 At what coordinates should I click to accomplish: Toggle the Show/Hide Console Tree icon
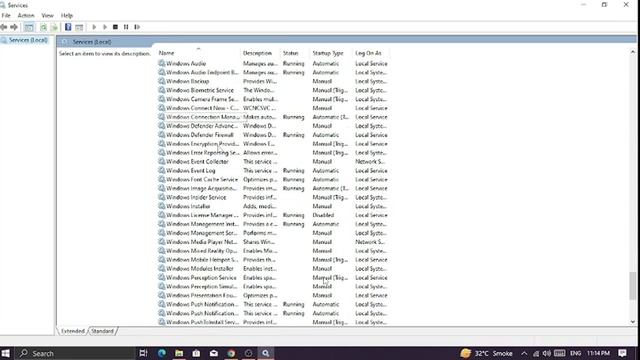point(29,27)
